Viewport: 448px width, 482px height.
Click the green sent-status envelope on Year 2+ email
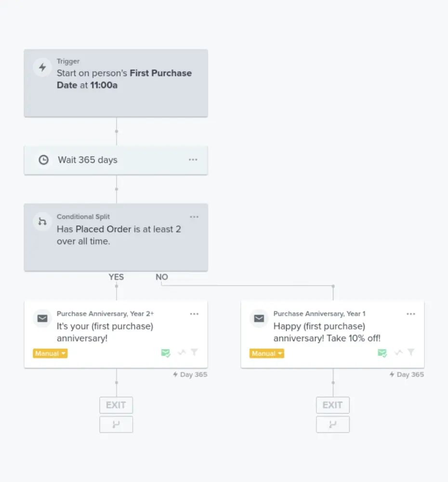166,353
